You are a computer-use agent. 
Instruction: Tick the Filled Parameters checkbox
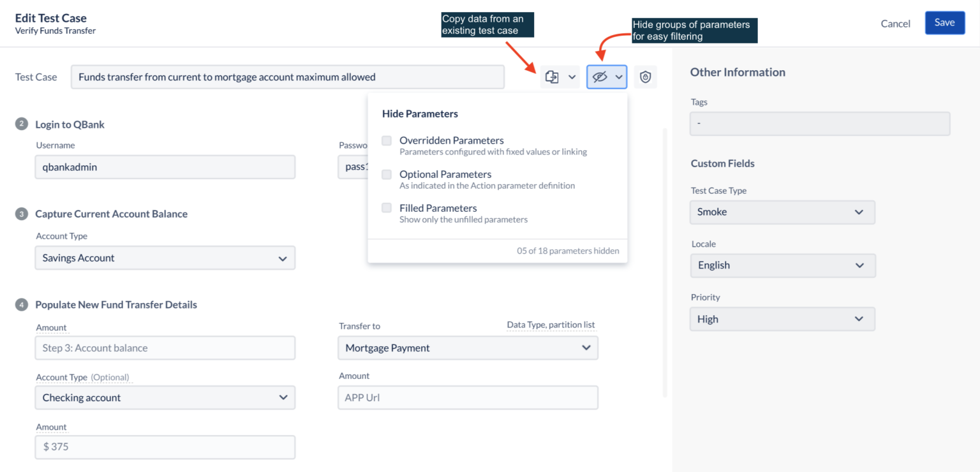[x=387, y=208]
